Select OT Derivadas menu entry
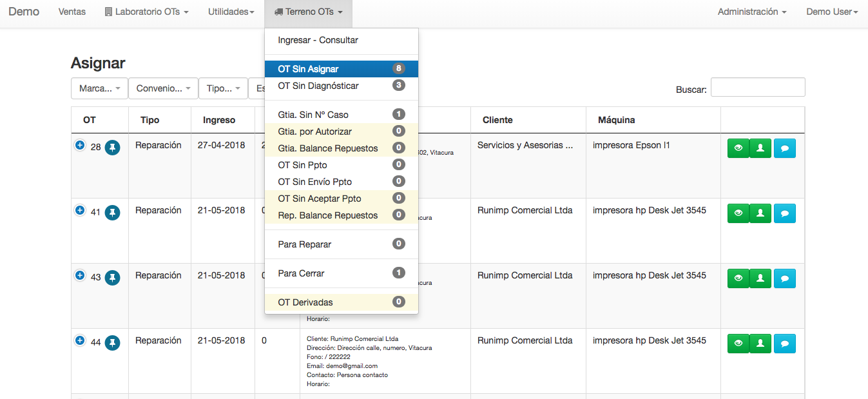 tap(342, 302)
